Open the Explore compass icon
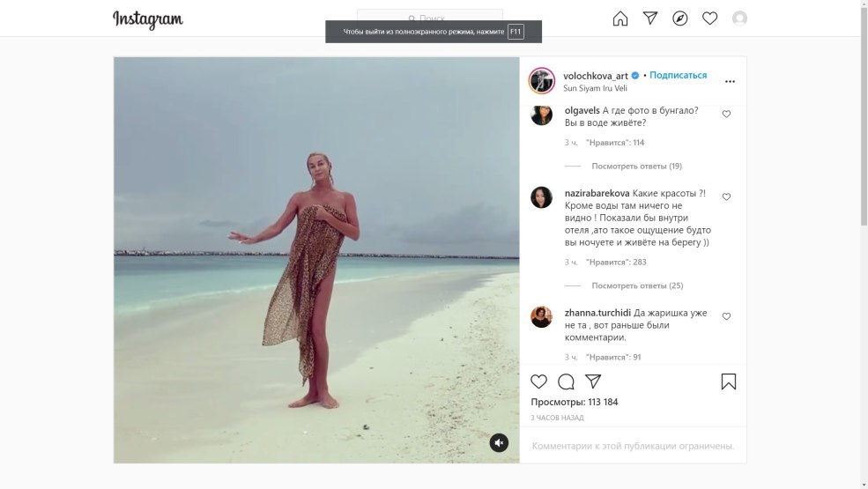 coord(679,19)
